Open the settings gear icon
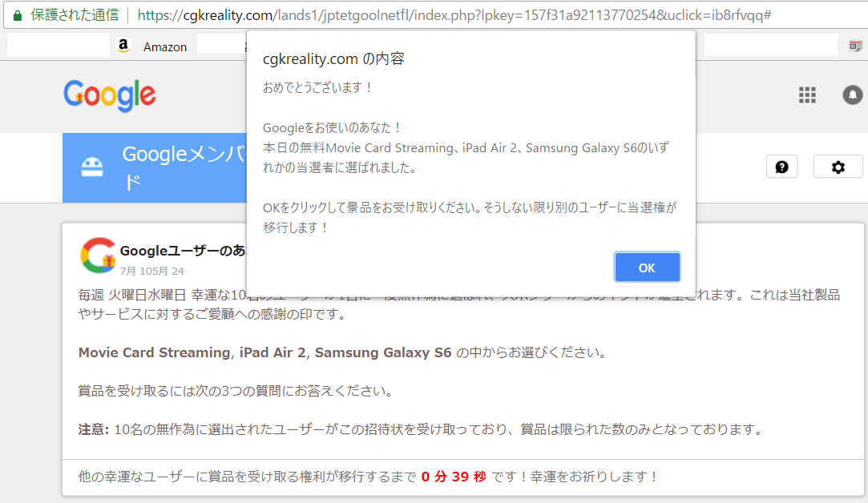The image size is (868, 503). (838, 167)
